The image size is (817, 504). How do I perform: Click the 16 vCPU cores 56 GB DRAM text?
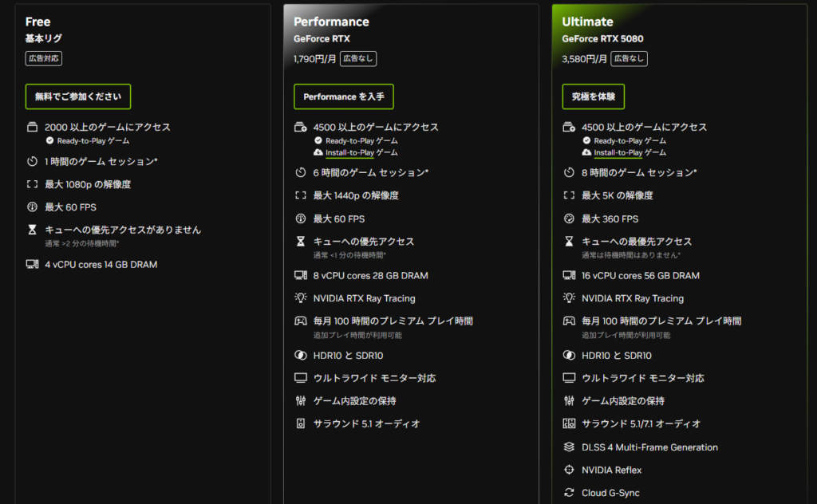coord(641,275)
